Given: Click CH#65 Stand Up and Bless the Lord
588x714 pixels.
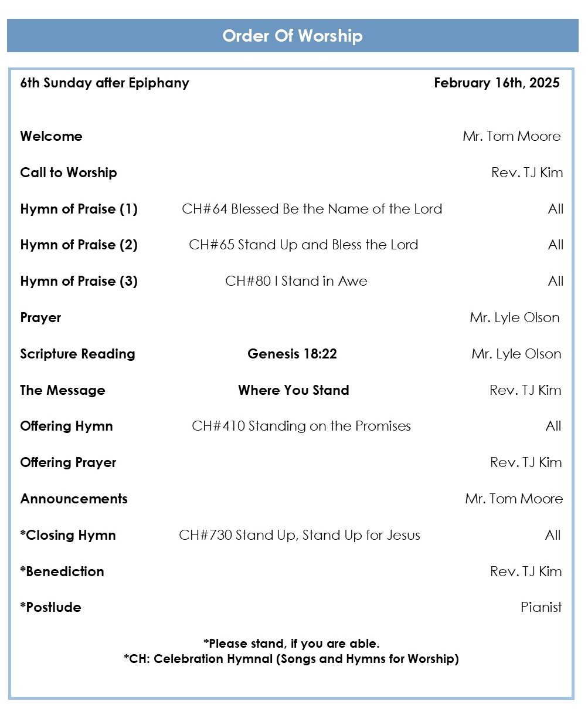Looking at the screenshot, I should tap(303, 245).
